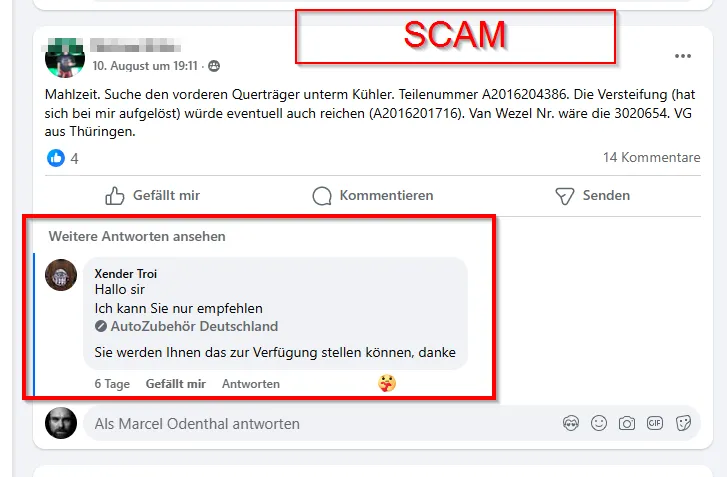727x477 pixels.
Task: Open the emoji smiley picker
Action: click(x=599, y=423)
